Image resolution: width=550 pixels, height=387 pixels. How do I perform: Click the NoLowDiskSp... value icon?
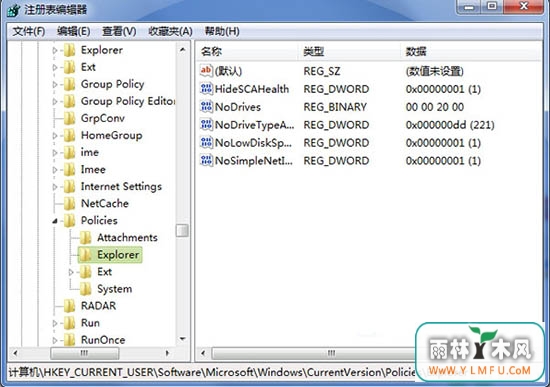[206, 142]
